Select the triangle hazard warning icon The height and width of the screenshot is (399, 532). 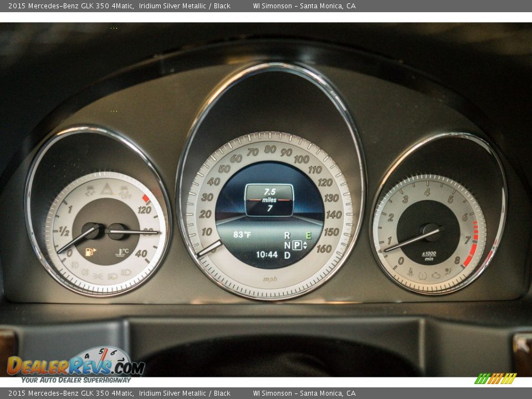(x=106, y=189)
